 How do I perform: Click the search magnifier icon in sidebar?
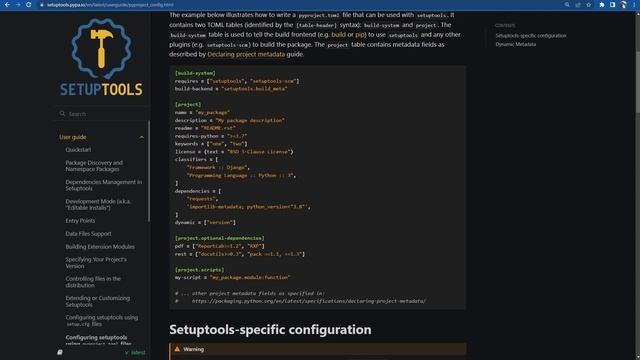tap(62, 113)
